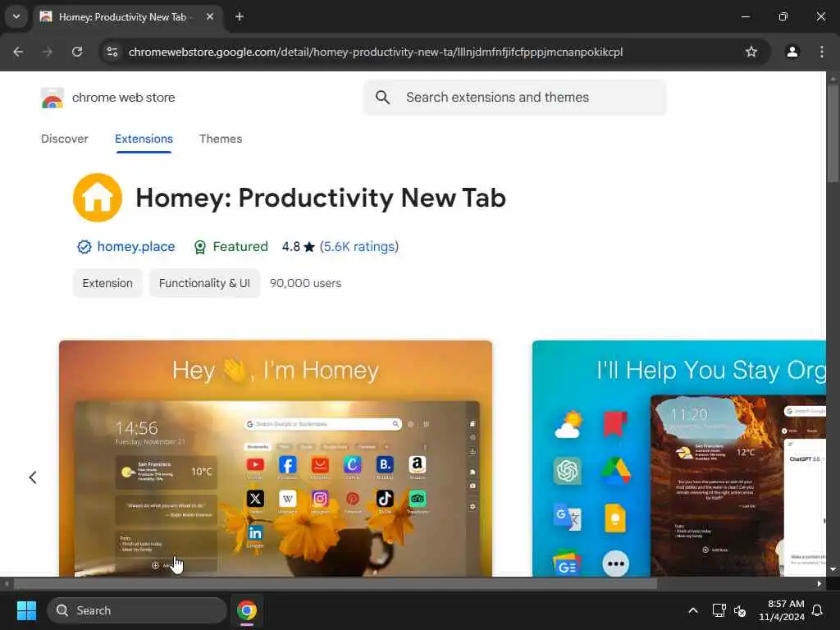Show hidden system tray icons
840x630 pixels.
tap(692, 610)
